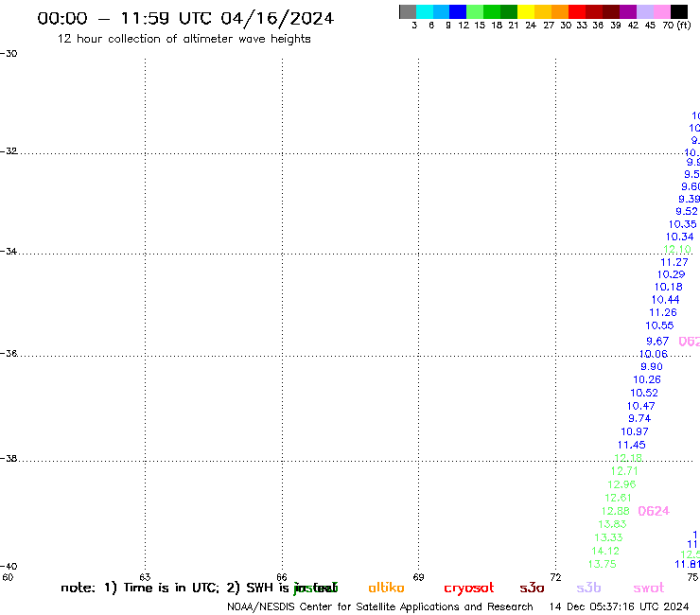This screenshot has width=700, height=615.
Task: Click the lavender legend swatch
Action: tap(644, 11)
